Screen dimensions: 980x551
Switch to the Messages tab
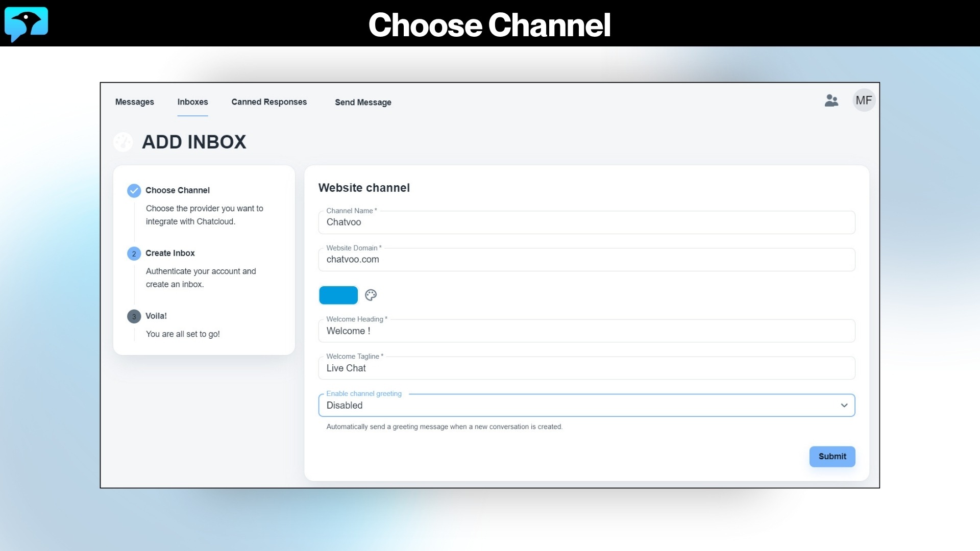pos(134,102)
